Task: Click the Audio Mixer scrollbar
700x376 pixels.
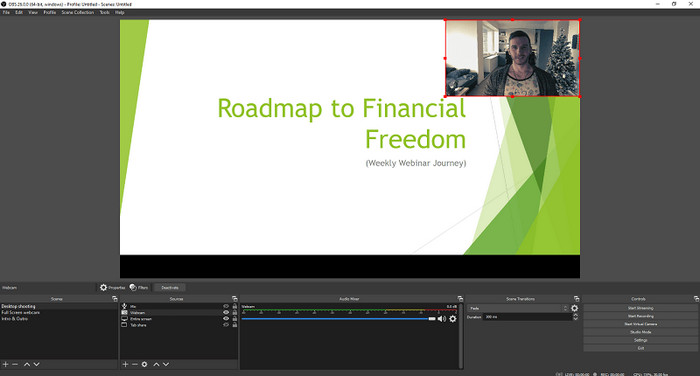Action: (x=461, y=336)
